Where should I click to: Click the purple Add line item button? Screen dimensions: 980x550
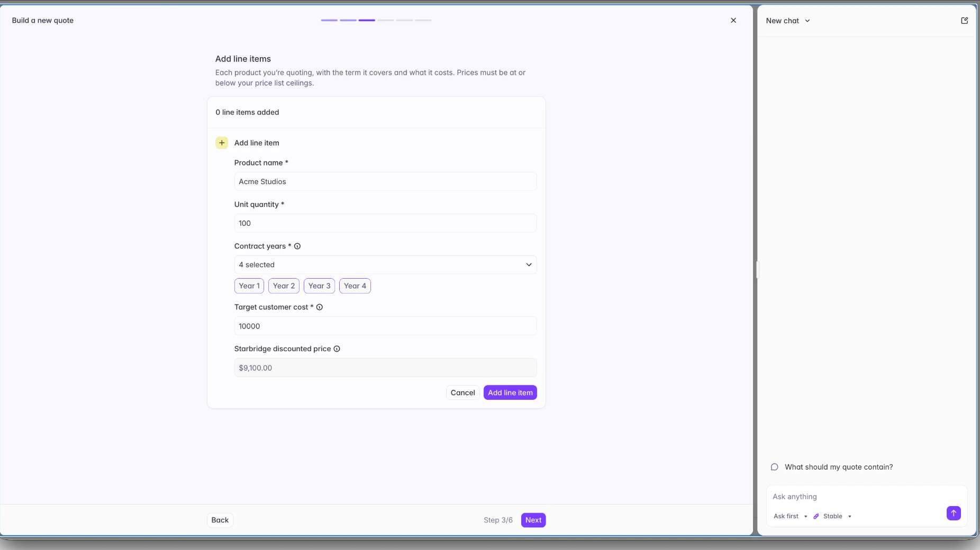tap(510, 392)
